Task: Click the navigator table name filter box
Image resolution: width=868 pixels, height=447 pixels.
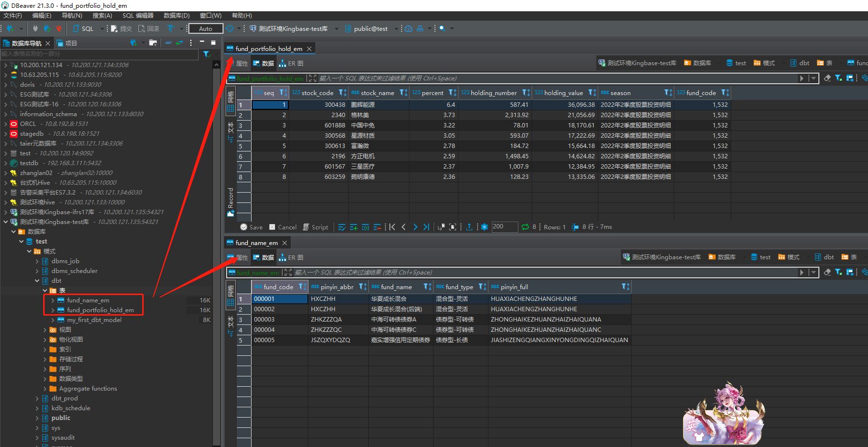Action: (101, 54)
